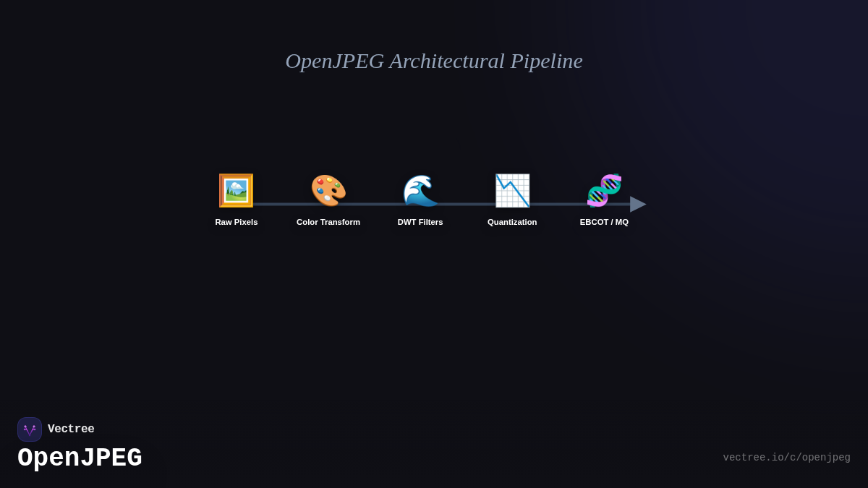The image size is (868, 488).
Task: Click the Quantization stage label
Action: tap(512, 222)
